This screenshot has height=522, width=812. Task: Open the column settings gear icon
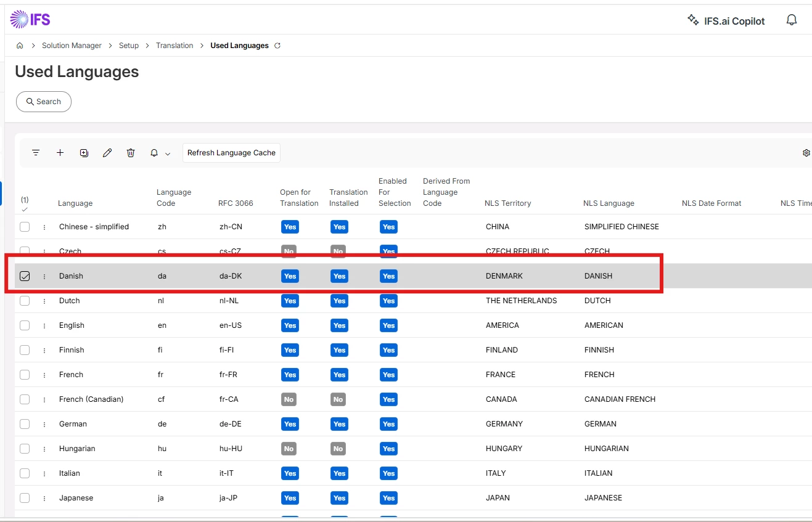point(806,153)
